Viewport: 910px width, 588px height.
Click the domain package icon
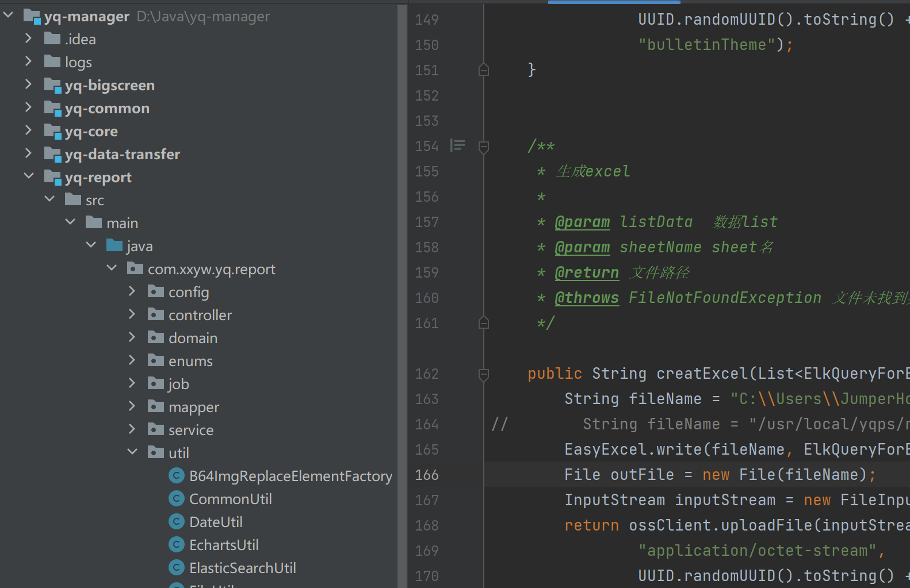[x=156, y=337]
